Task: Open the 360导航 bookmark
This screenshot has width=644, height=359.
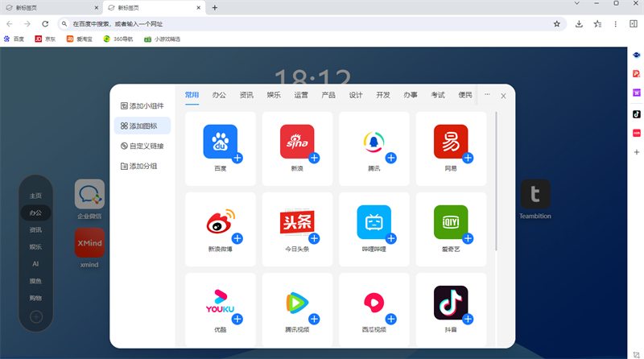Action: point(118,39)
